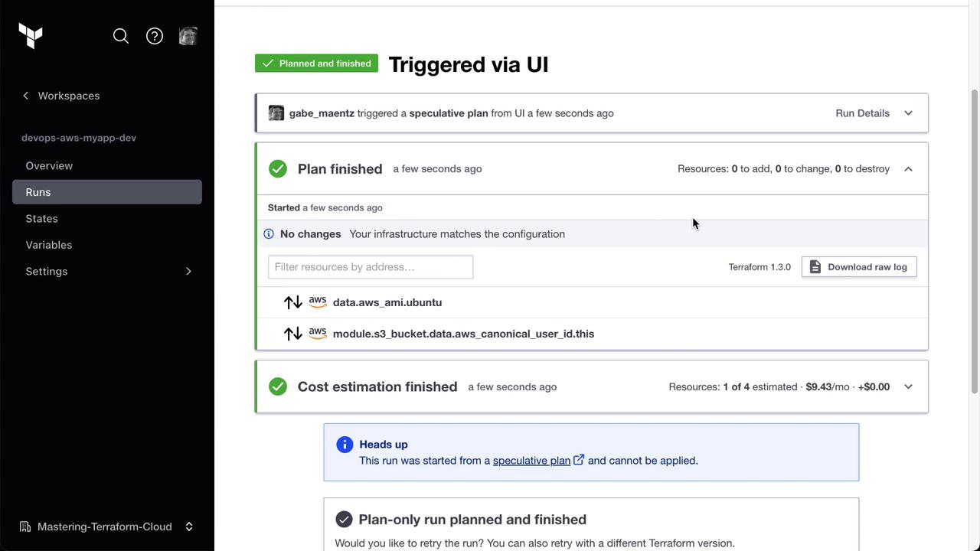Image resolution: width=980 pixels, height=551 pixels.
Task: Click the Terraform logo icon
Action: (31, 36)
